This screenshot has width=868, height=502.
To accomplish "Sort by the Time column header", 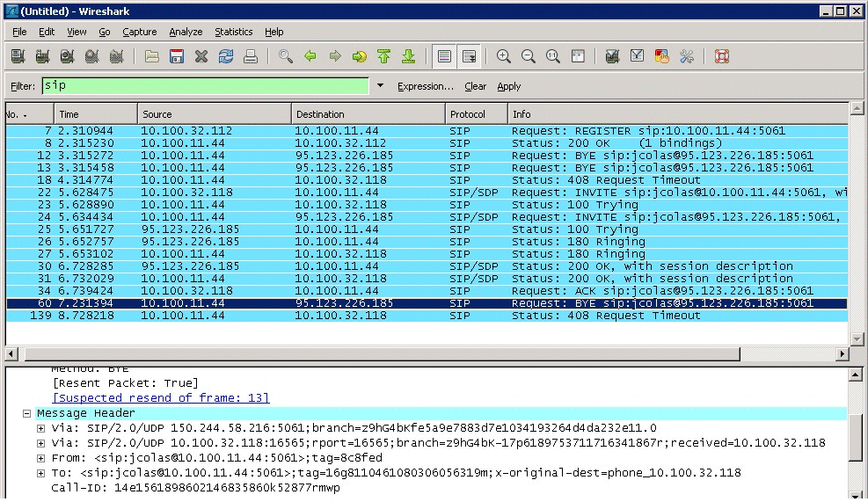I will pos(96,114).
